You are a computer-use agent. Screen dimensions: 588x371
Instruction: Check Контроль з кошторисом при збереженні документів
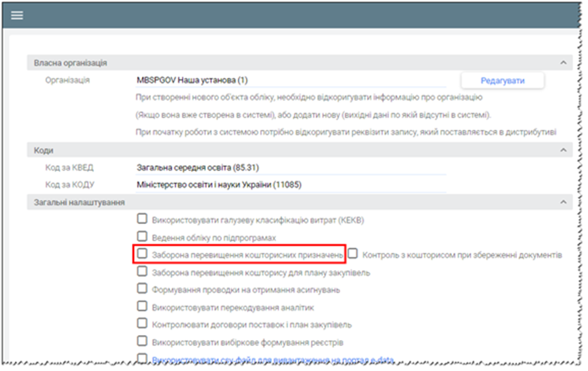tap(353, 254)
